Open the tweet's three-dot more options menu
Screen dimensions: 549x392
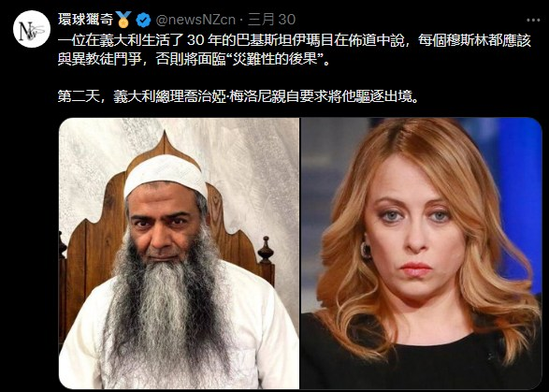[533, 21]
